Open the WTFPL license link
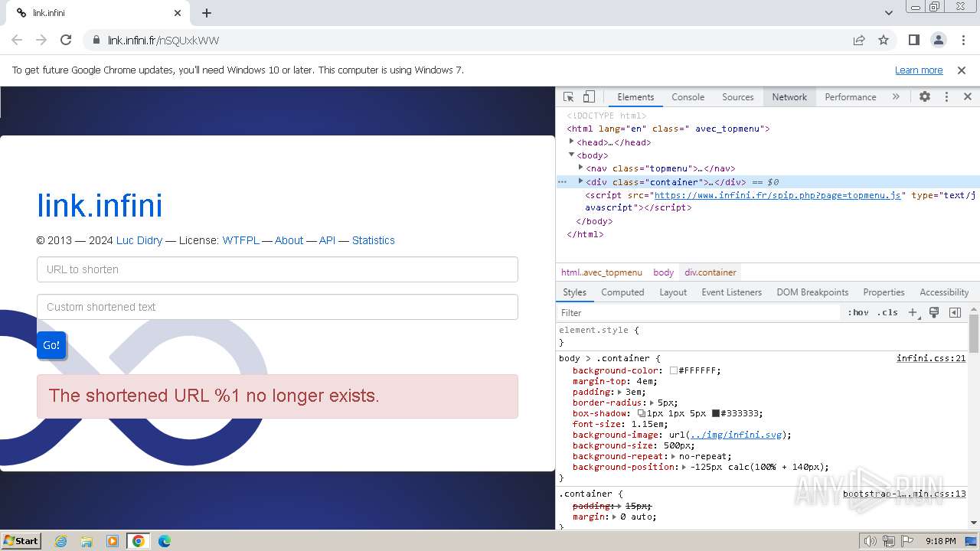The height and width of the screenshot is (551, 980). [241, 240]
